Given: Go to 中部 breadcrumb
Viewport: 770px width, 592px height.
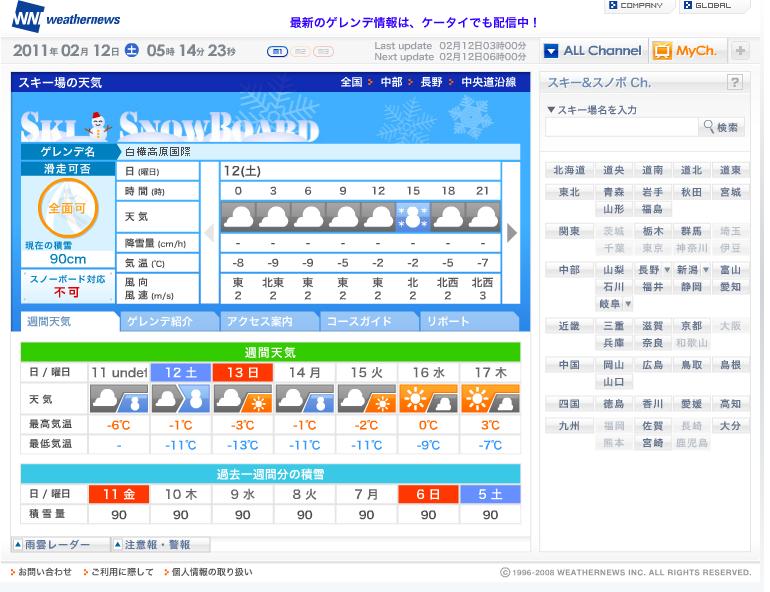Looking at the screenshot, I should tap(391, 82).
